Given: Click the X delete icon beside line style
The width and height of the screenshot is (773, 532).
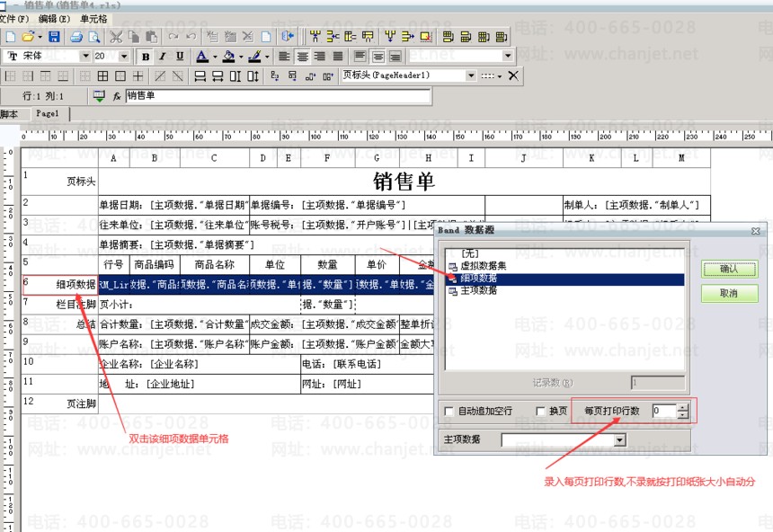Looking at the screenshot, I should (513, 76).
